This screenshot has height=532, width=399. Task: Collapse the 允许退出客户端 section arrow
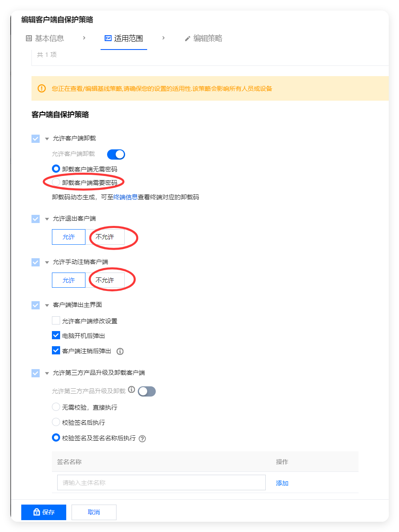click(47, 219)
